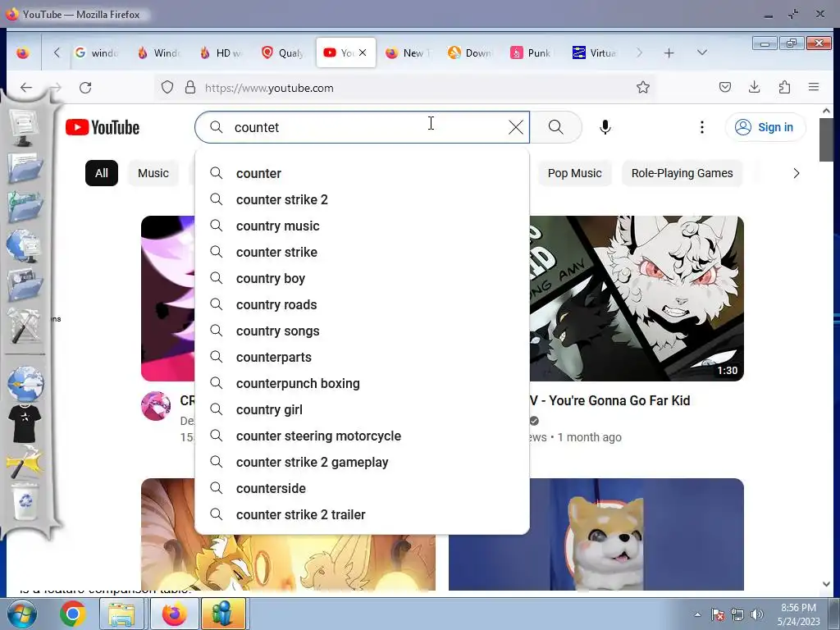
Task: Choose 'counter strike 2 trailer' suggestion
Action: pyautogui.click(x=362, y=514)
